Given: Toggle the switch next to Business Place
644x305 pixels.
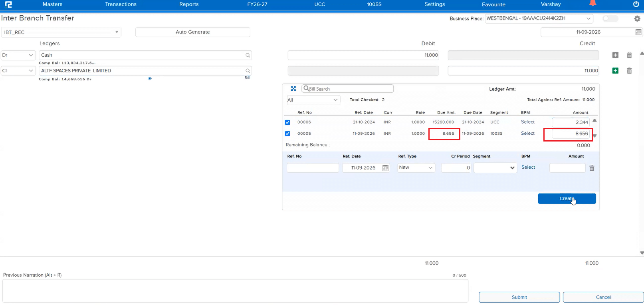Looking at the screenshot, I should pyautogui.click(x=610, y=18).
